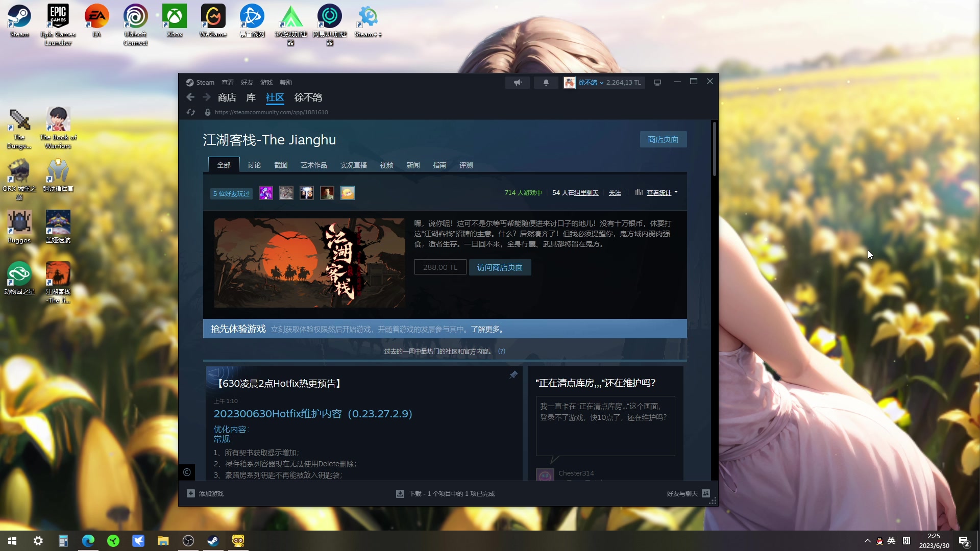Click the 访问商店页面 button
The image size is (980, 551).
[x=500, y=267]
